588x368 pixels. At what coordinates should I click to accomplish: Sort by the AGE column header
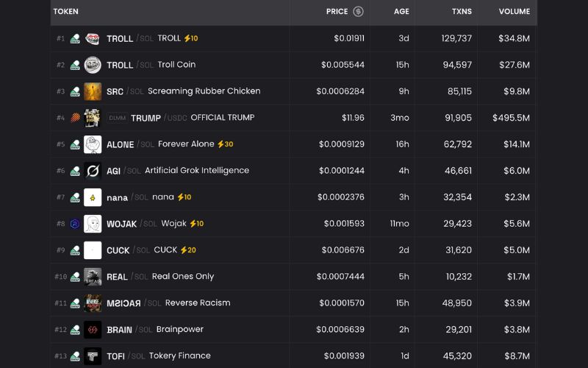[x=401, y=12]
